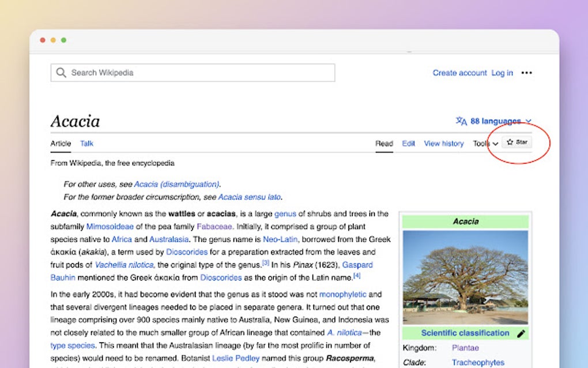Viewport: 588px width, 368px height.
Task: Star the Acacia article
Action: click(x=517, y=142)
